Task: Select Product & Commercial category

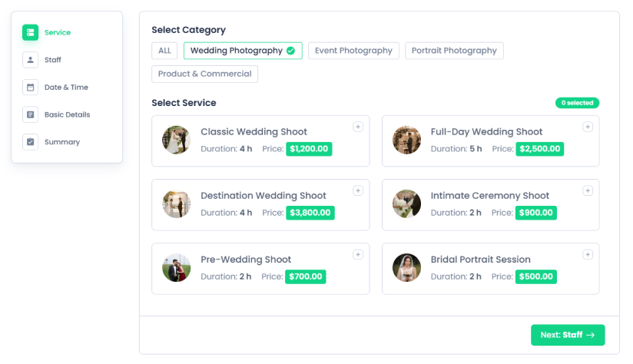Action: click(x=204, y=74)
